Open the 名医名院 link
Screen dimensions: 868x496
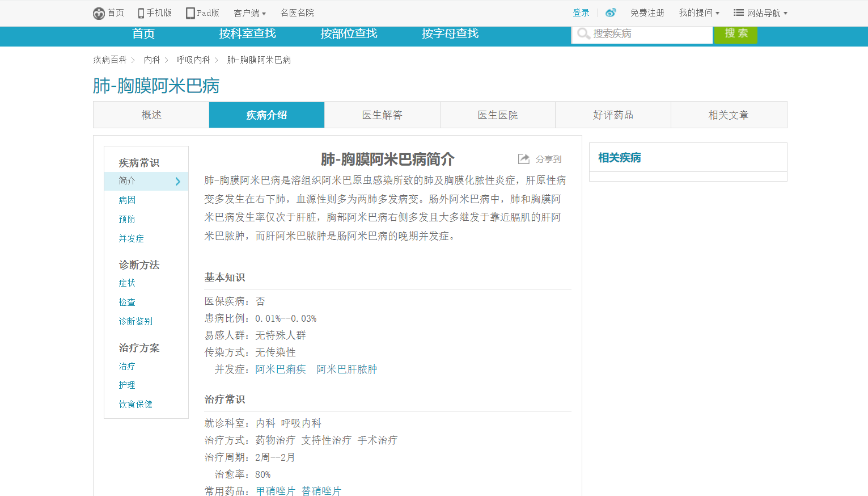(x=297, y=12)
